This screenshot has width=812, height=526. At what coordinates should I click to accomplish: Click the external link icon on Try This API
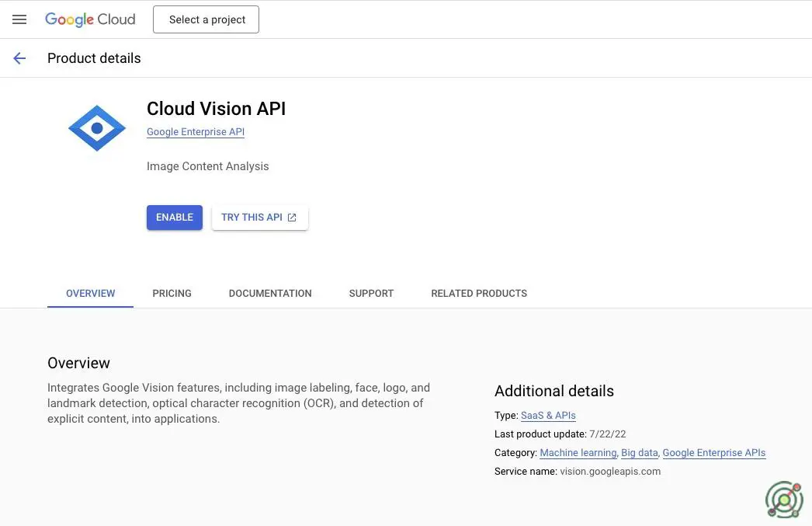pyautogui.click(x=292, y=218)
